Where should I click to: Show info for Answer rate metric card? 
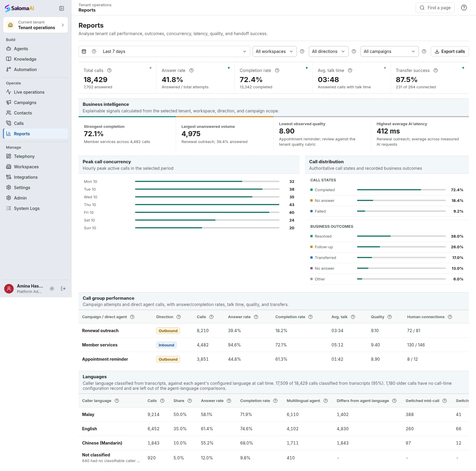coord(191,70)
